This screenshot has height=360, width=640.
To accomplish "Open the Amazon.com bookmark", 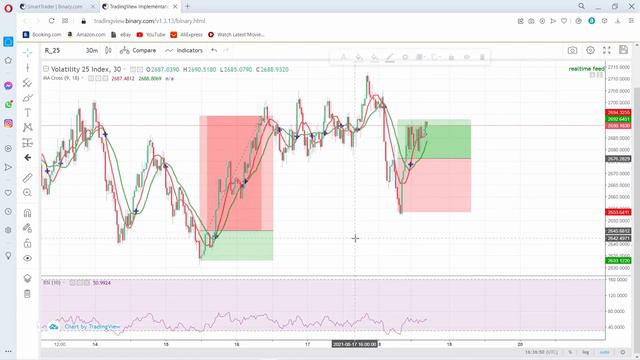I will pyautogui.click(x=86, y=35).
